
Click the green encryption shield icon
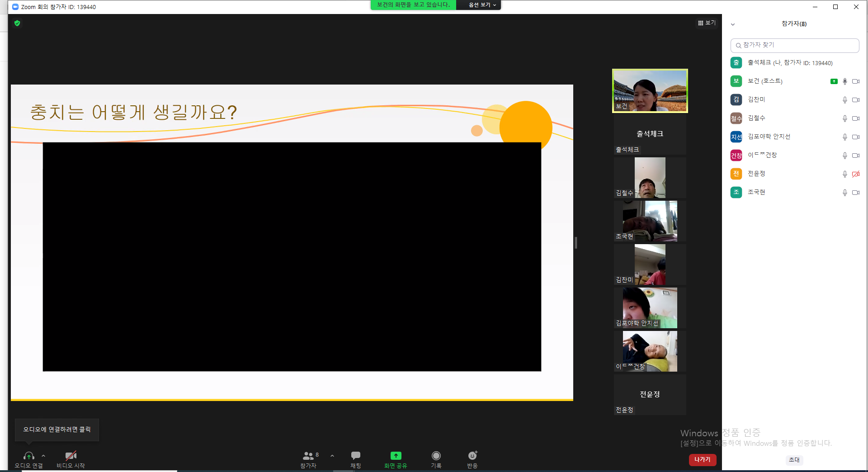(x=17, y=23)
